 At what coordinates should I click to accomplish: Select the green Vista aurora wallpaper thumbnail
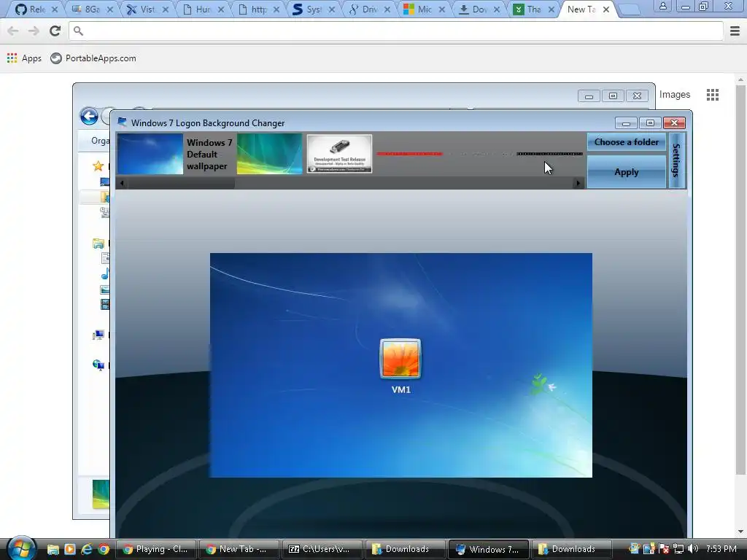(x=270, y=154)
